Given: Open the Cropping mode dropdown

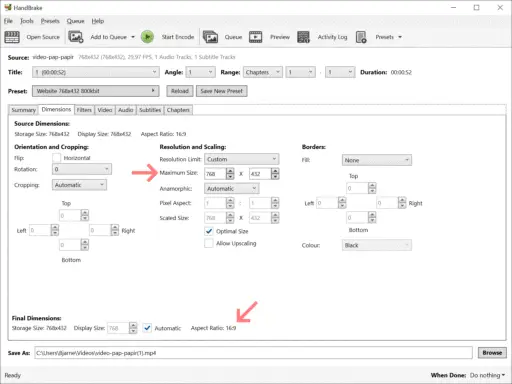Looking at the screenshot, I should (79, 185).
